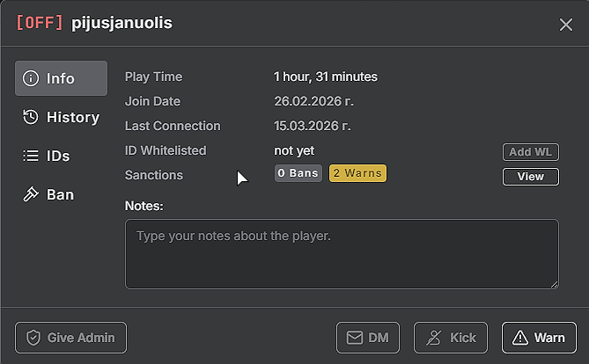View the player's sanctions
Screen dimensions: 589x364
click(x=530, y=177)
